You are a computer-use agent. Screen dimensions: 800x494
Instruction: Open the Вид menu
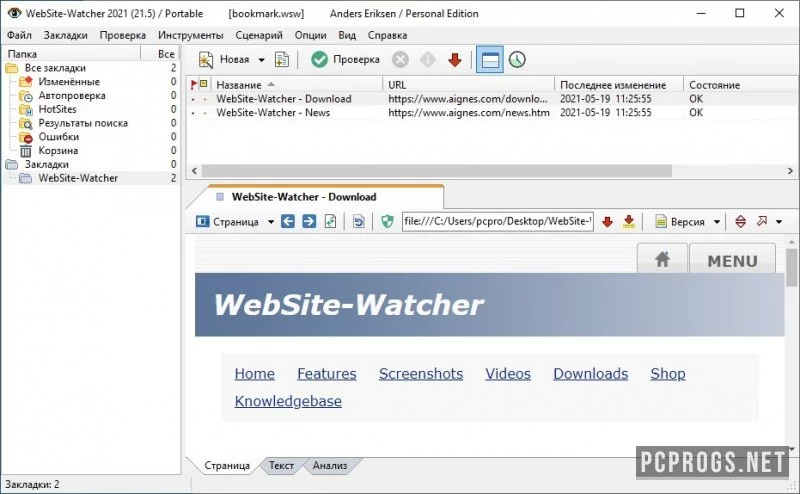pyautogui.click(x=347, y=35)
